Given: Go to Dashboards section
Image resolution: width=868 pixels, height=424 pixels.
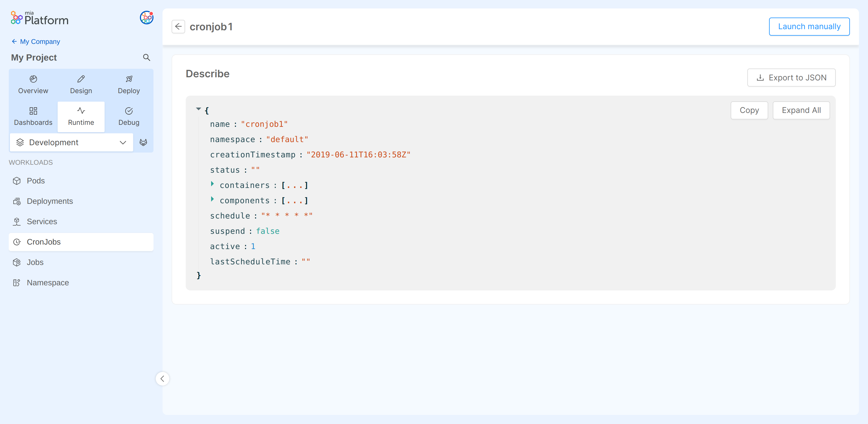Looking at the screenshot, I should [x=33, y=116].
